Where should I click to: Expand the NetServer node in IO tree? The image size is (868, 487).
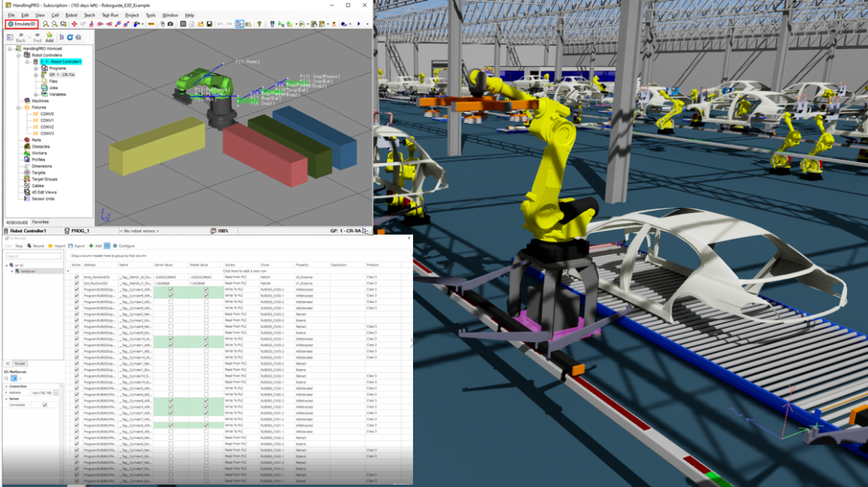[x=12, y=271]
